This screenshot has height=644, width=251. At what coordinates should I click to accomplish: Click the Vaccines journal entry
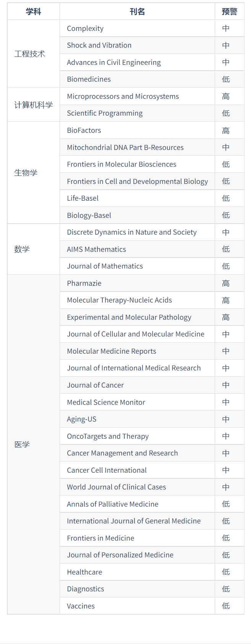(81, 606)
